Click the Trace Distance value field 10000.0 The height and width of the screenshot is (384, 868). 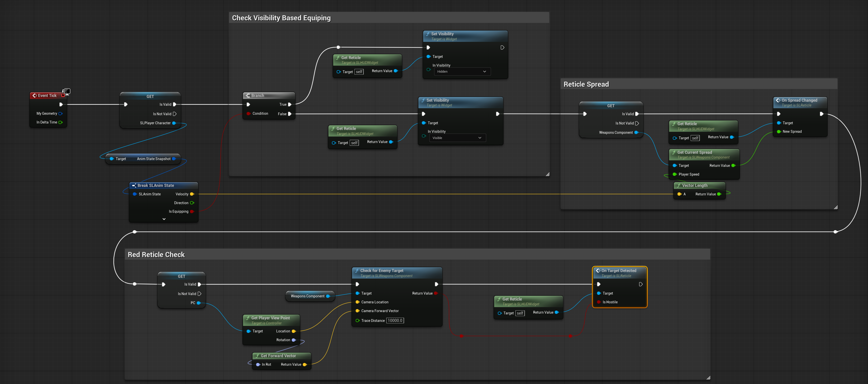395,320
